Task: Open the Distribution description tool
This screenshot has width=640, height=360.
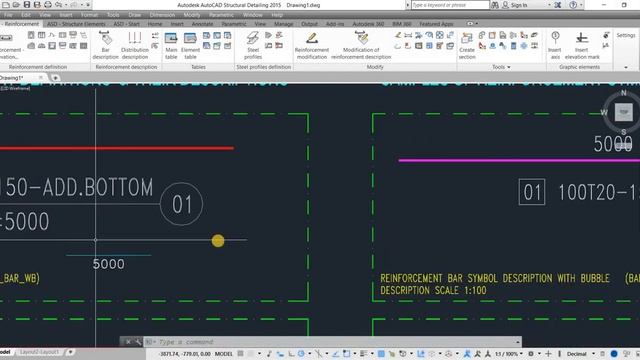Action: point(135,45)
